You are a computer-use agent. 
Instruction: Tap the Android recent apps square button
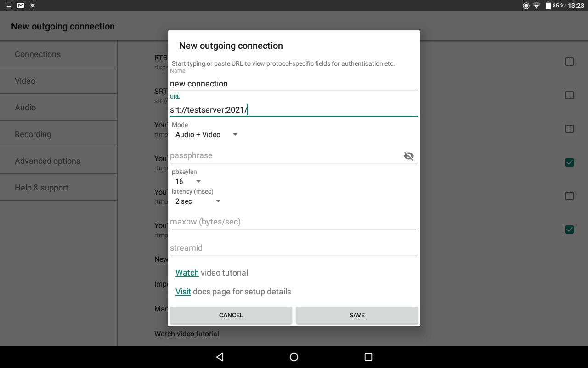[368, 357]
